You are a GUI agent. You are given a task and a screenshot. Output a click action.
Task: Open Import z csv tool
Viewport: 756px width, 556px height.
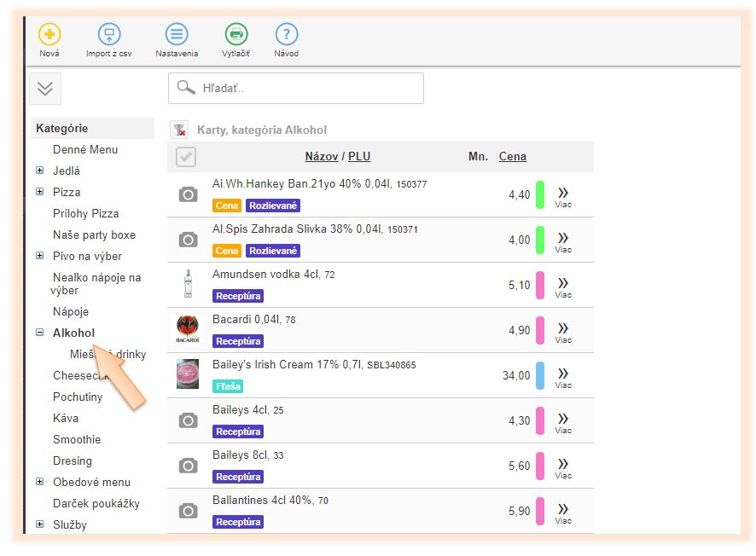[109, 35]
